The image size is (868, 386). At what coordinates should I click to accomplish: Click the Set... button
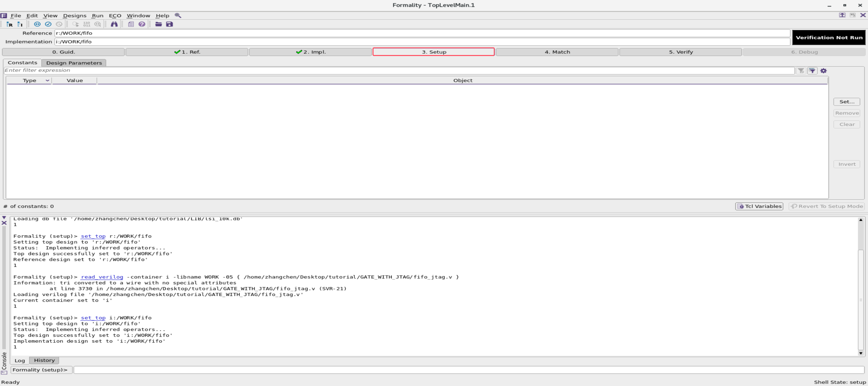click(x=847, y=102)
